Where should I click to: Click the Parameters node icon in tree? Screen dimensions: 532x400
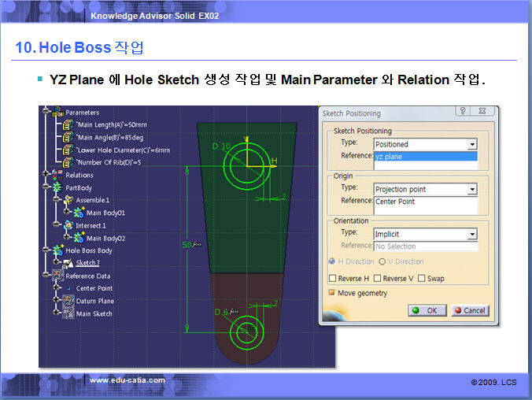pos(57,113)
